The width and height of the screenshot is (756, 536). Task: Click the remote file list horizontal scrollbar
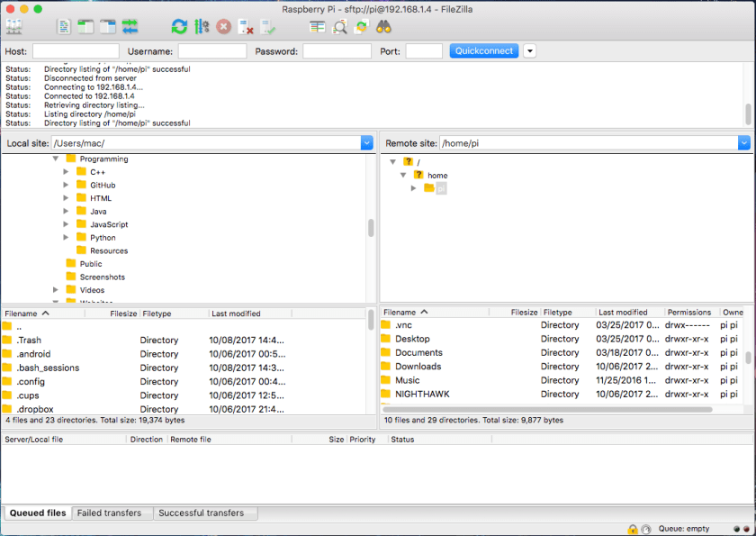[x=547, y=409]
